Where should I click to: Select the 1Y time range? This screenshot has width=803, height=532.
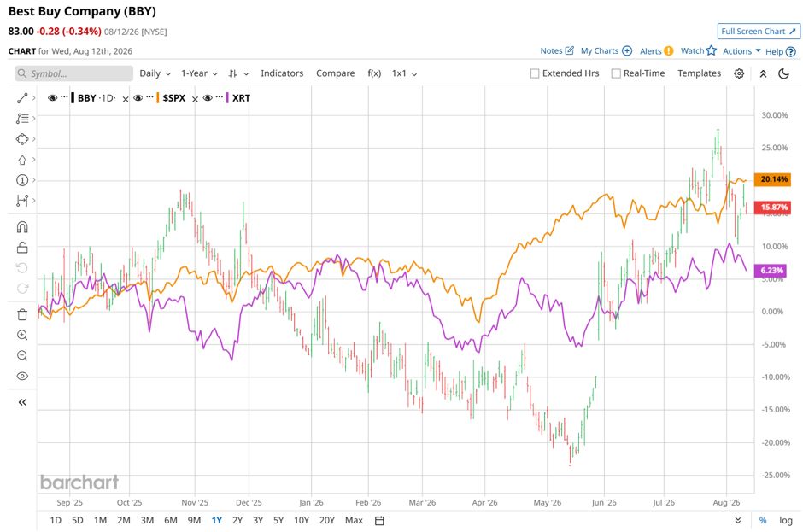click(x=217, y=520)
